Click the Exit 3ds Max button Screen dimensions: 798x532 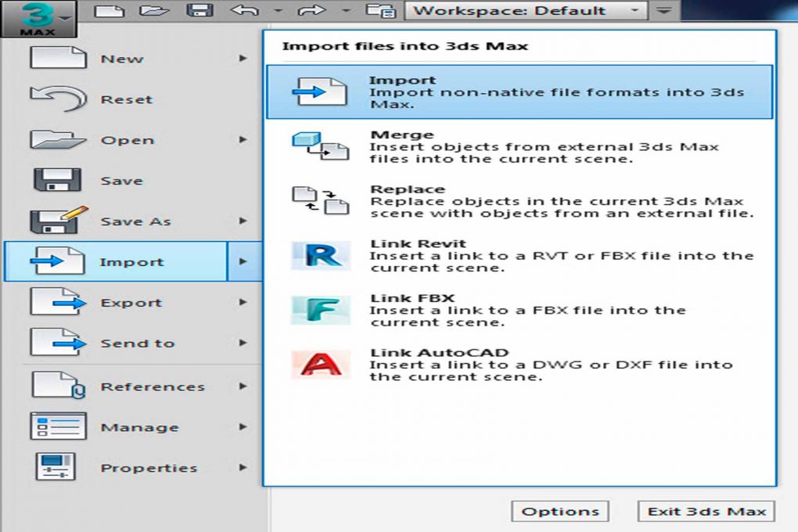tap(705, 511)
